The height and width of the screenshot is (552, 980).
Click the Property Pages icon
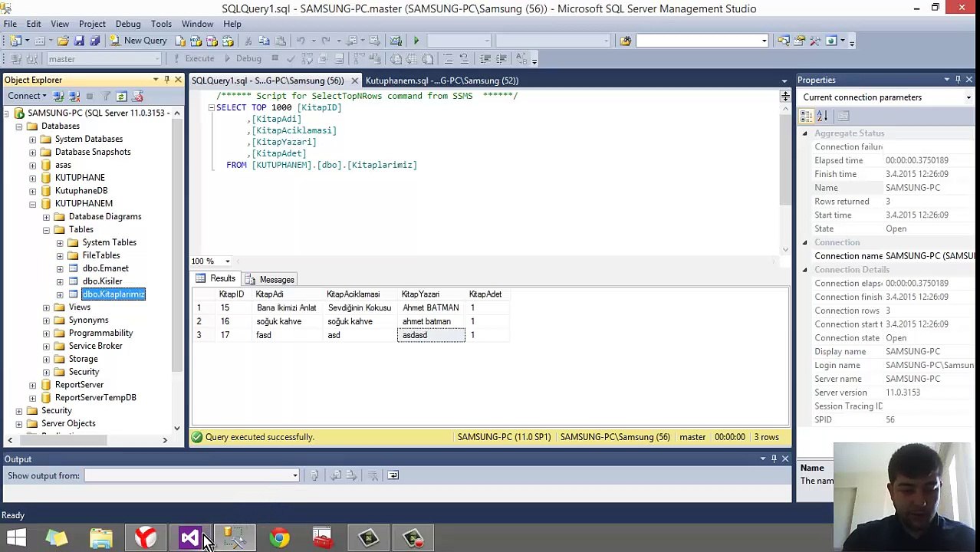click(844, 116)
